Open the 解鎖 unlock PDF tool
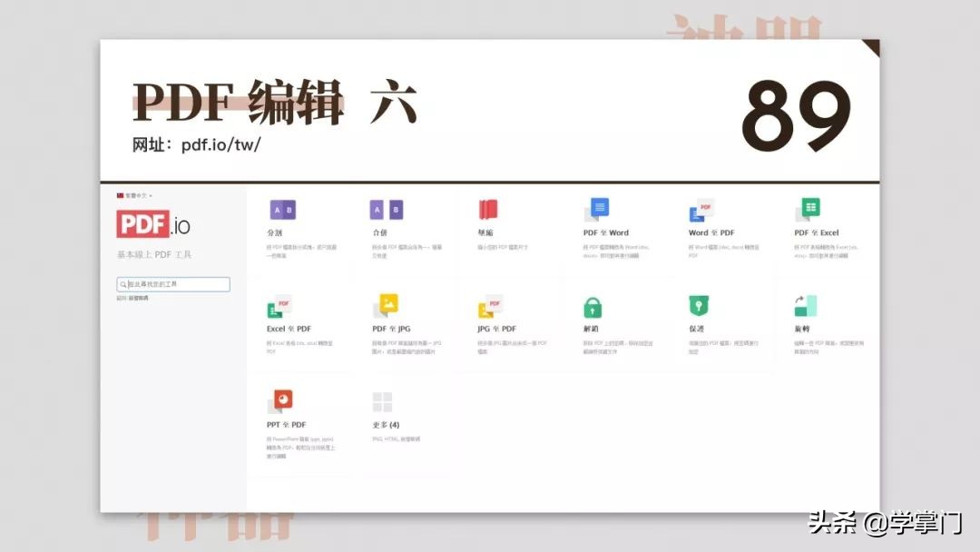The width and height of the screenshot is (980, 552). (x=593, y=306)
